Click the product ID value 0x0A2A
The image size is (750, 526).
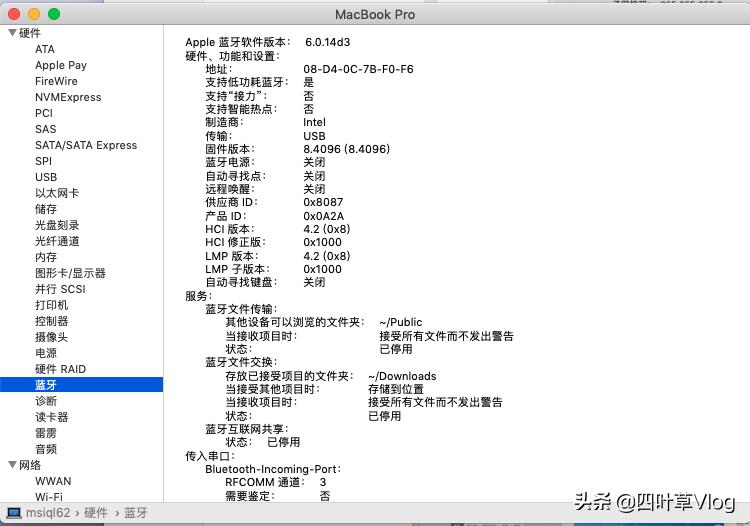pos(324,216)
